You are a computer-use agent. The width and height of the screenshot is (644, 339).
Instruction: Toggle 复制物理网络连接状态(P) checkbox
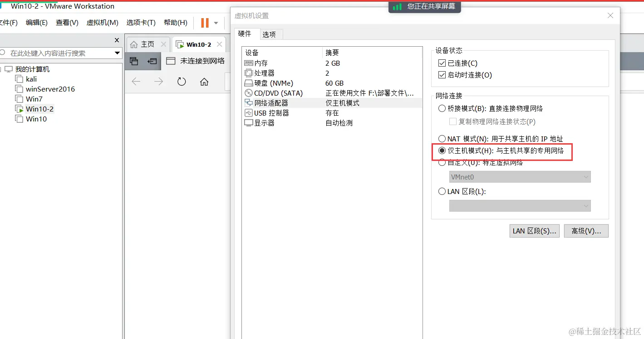pos(452,122)
